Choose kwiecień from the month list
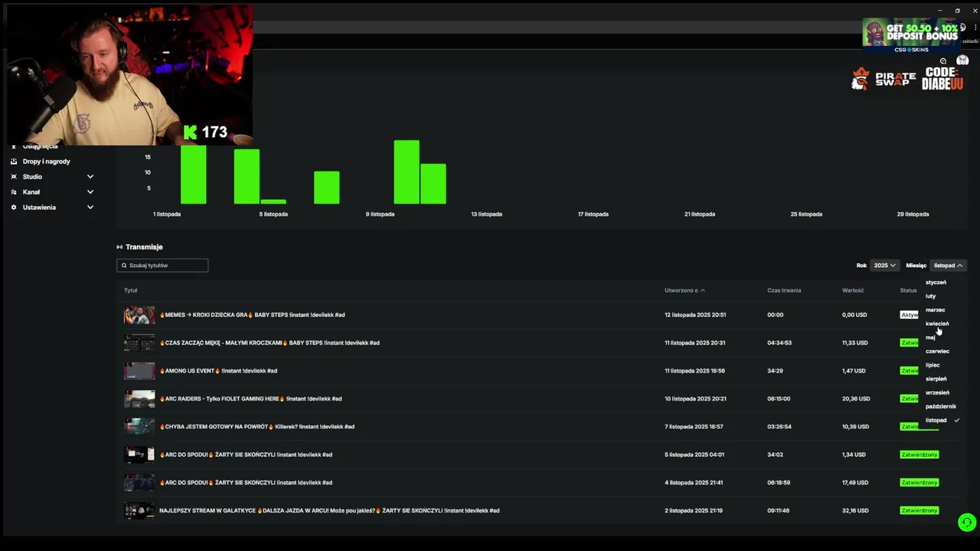Viewport: 980px width, 551px height. [937, 324]
